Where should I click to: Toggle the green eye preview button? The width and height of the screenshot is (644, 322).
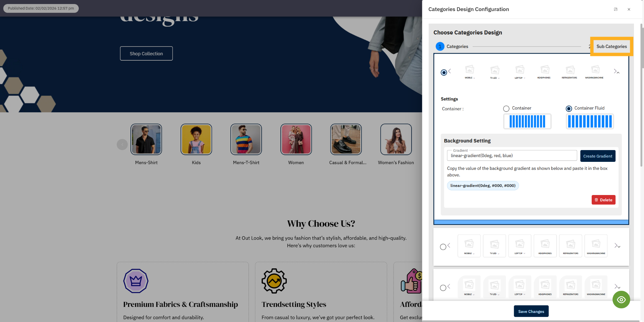(x=621, y=300)
